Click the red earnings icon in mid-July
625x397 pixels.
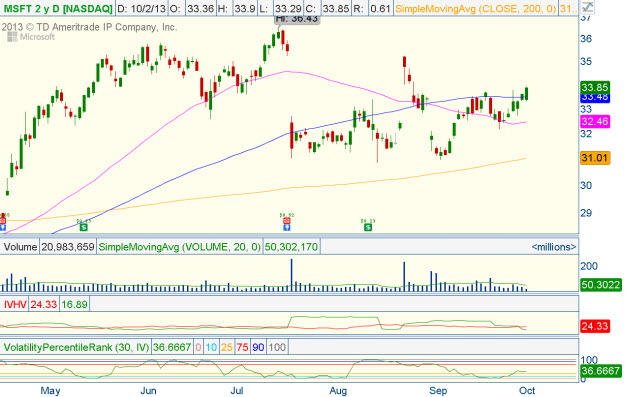coord(286,220)
